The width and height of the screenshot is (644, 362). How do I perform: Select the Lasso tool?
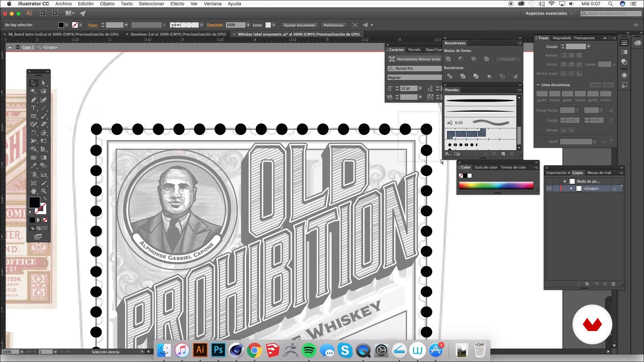[x=44, y=91]
